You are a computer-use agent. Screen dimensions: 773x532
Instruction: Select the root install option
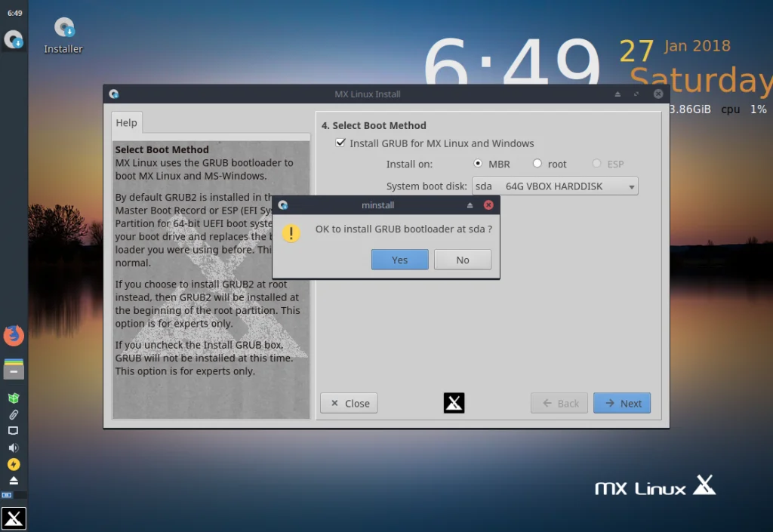coord(537,164)
